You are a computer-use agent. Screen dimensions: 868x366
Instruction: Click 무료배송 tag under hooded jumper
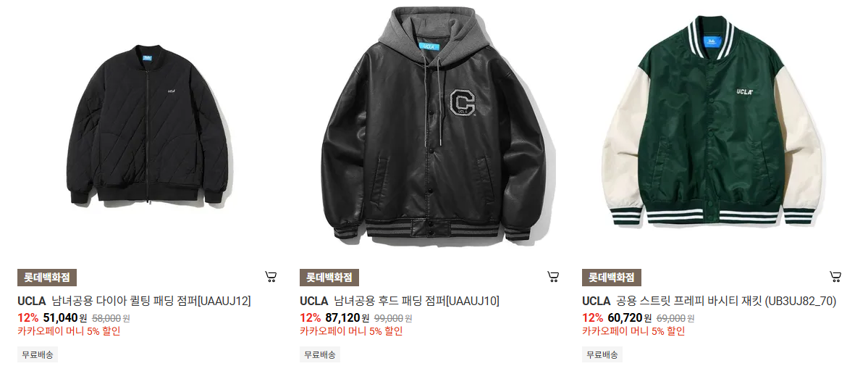tap(320, 354)
